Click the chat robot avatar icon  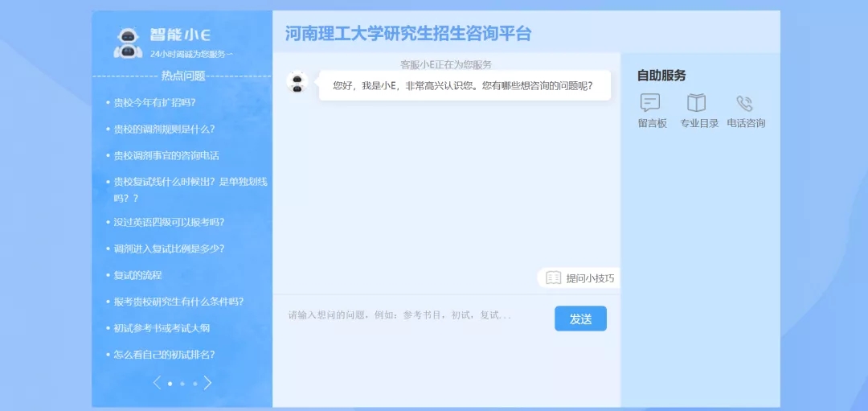pyautogui.click(x=297, y=83)
